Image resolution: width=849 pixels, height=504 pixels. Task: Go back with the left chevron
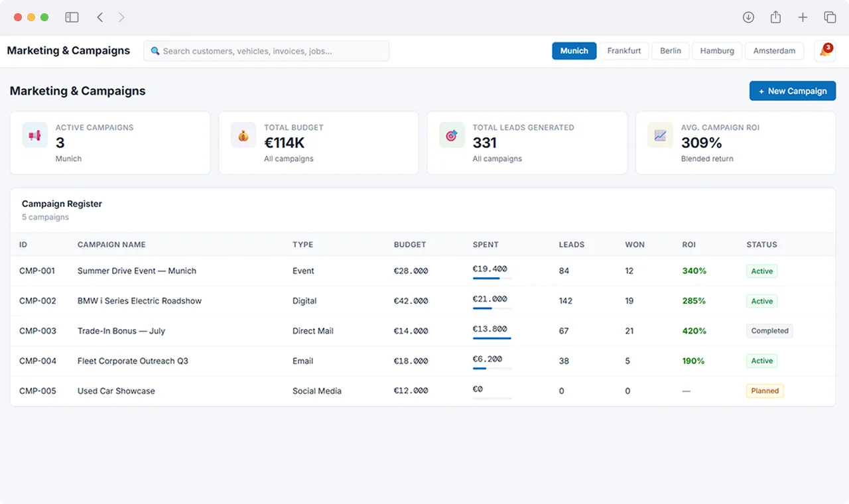(x=100, y=17)
